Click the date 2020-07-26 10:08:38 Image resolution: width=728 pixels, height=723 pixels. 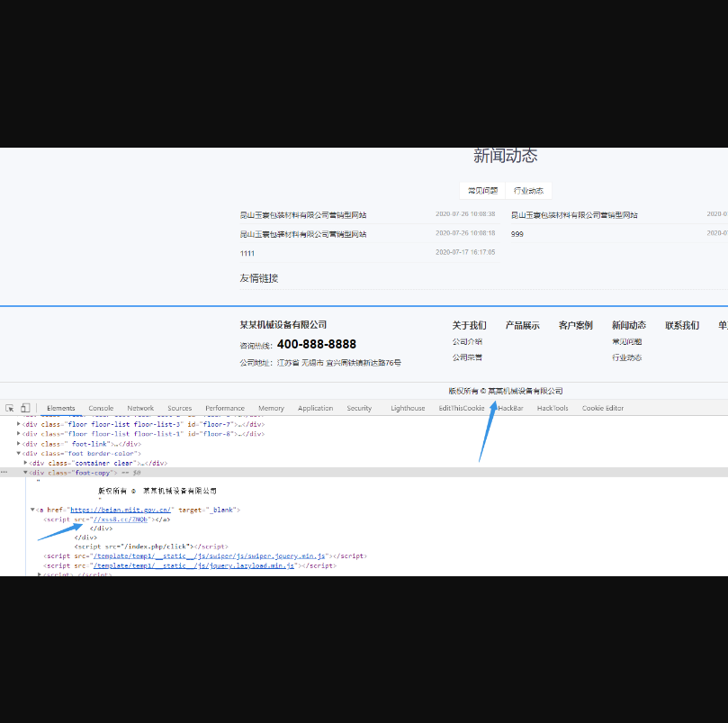tap(465, 214)
